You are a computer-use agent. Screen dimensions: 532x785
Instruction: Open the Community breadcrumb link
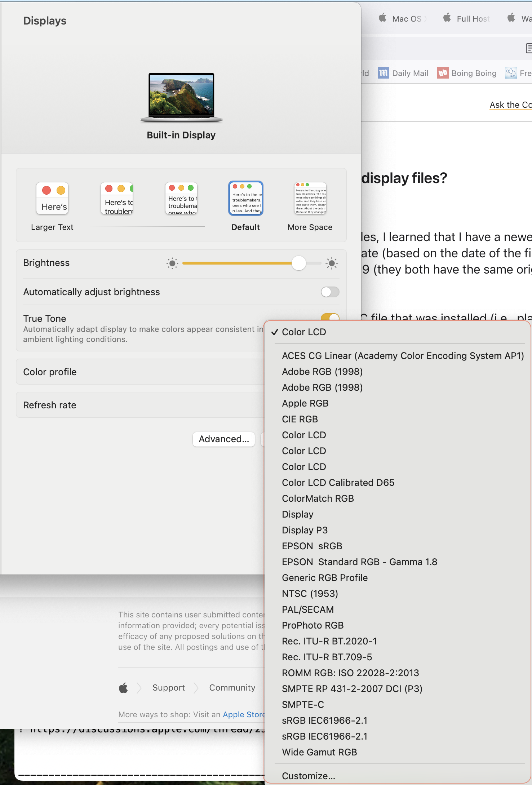[232, 688]
